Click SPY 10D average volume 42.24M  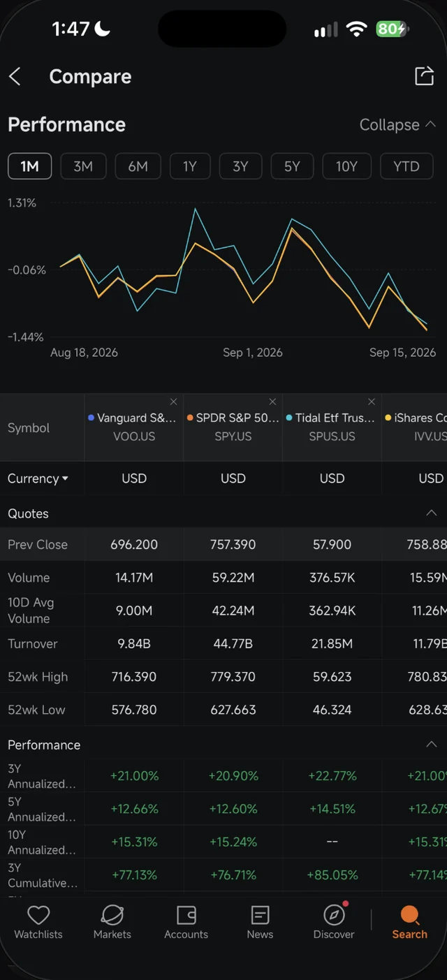[x=233, y=610]
